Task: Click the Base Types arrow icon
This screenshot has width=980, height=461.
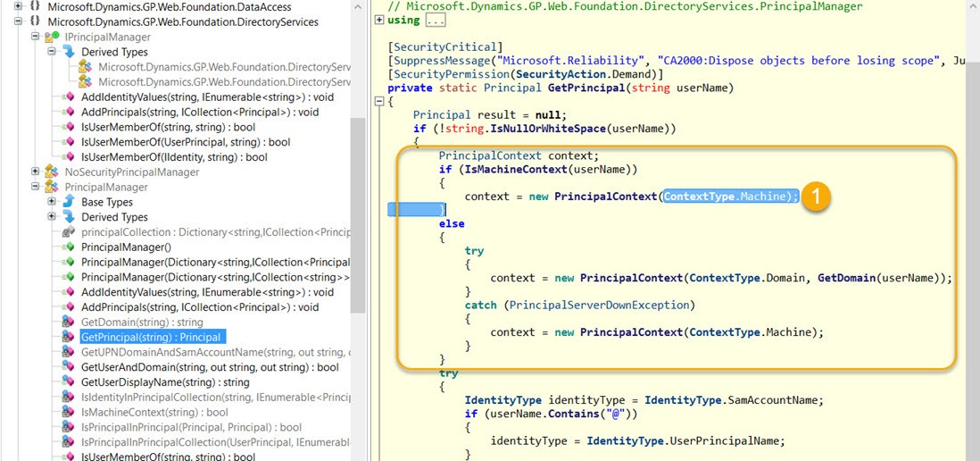Action: 68,202
